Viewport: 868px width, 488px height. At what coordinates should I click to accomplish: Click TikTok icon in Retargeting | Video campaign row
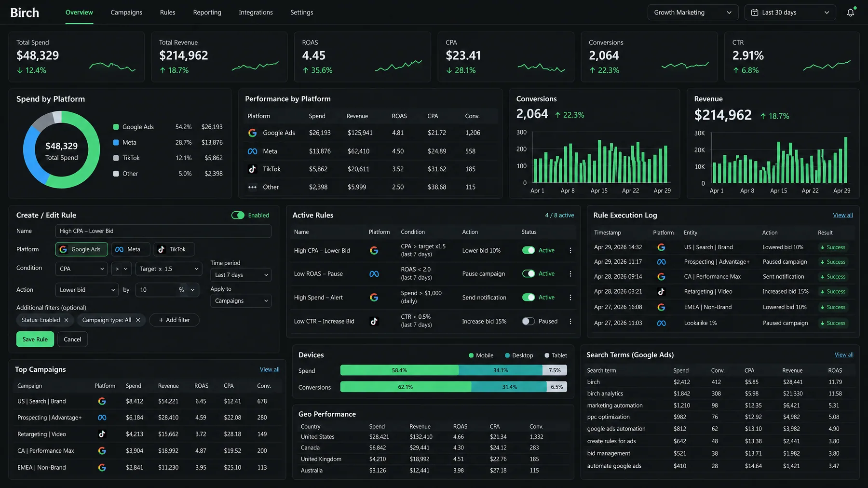click(x=102, y=434)
